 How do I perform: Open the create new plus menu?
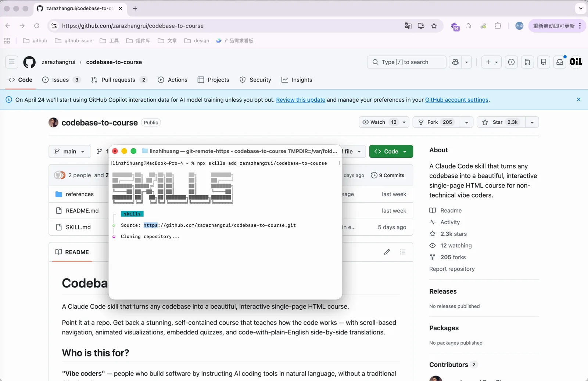(491, 62)
